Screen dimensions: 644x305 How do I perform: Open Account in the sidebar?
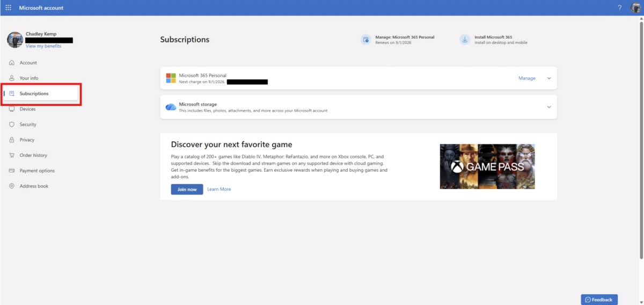point(28,63)
